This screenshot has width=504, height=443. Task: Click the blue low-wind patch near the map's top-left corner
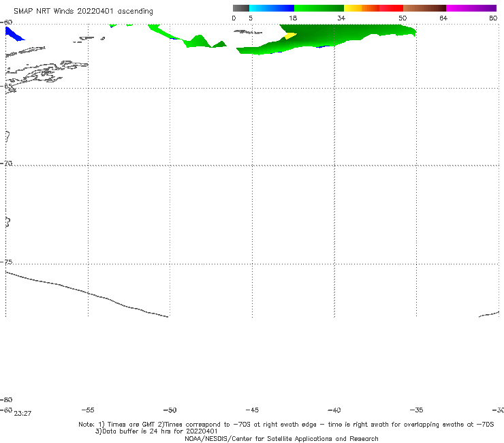(x=14, y=34)
